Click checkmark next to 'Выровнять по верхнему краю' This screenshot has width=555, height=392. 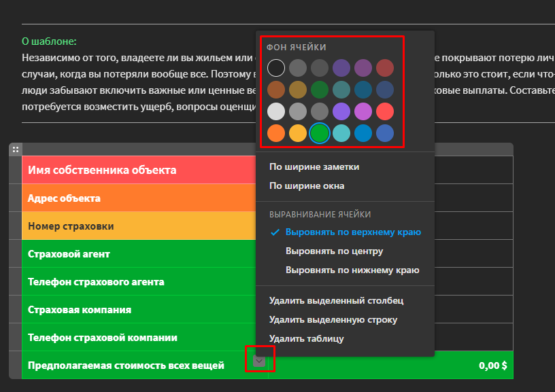274,233
